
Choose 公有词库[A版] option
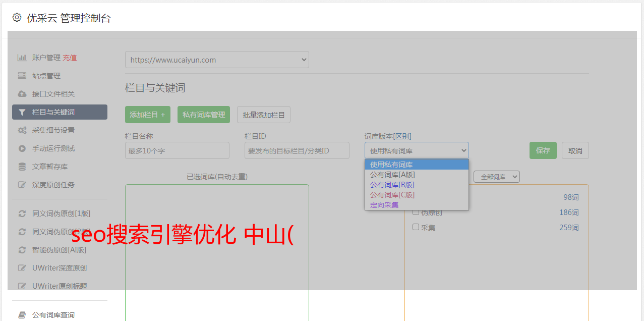coord(417,175)
